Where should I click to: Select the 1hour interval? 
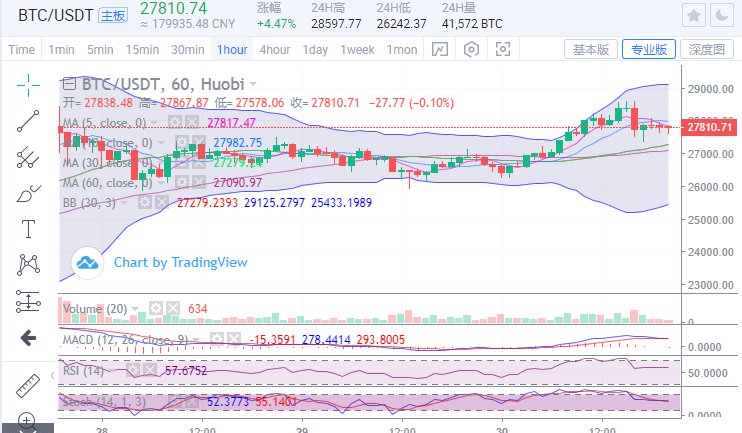232,50
